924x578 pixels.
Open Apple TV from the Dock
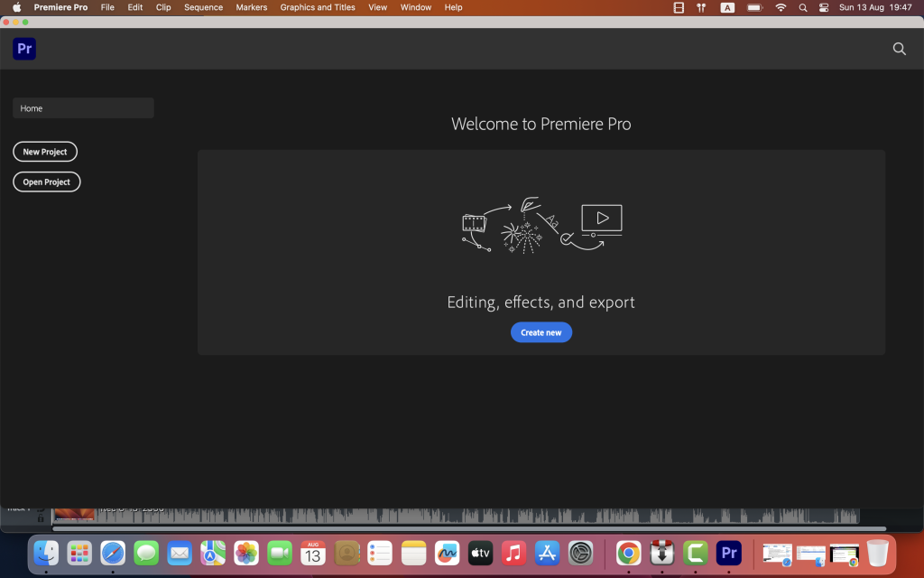pyautogui.click(x=480, y=554)
